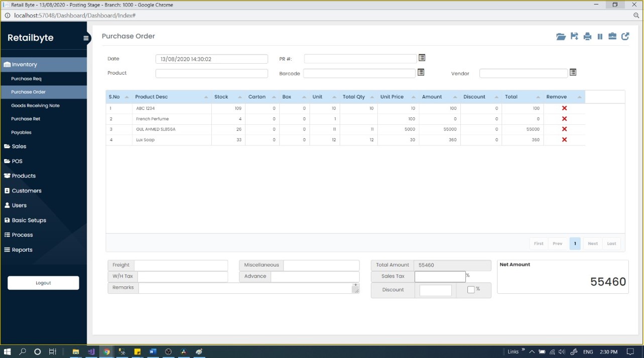Expand the Inventory sidebar menu

pyautogui.click(x=43, y=65)
